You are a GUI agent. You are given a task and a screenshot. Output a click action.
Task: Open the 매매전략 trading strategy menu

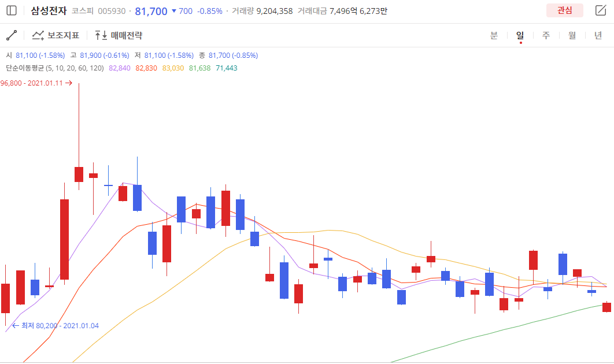click(119, 35)
